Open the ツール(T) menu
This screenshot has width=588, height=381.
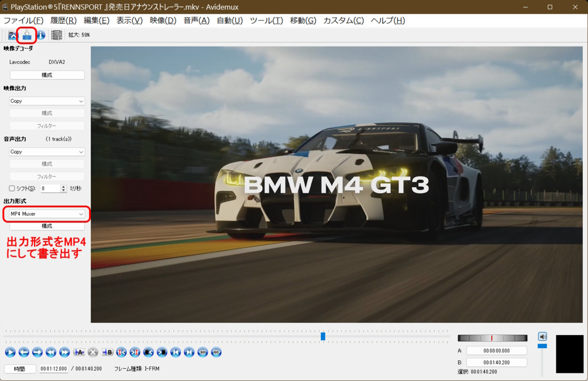coord(266,21)
